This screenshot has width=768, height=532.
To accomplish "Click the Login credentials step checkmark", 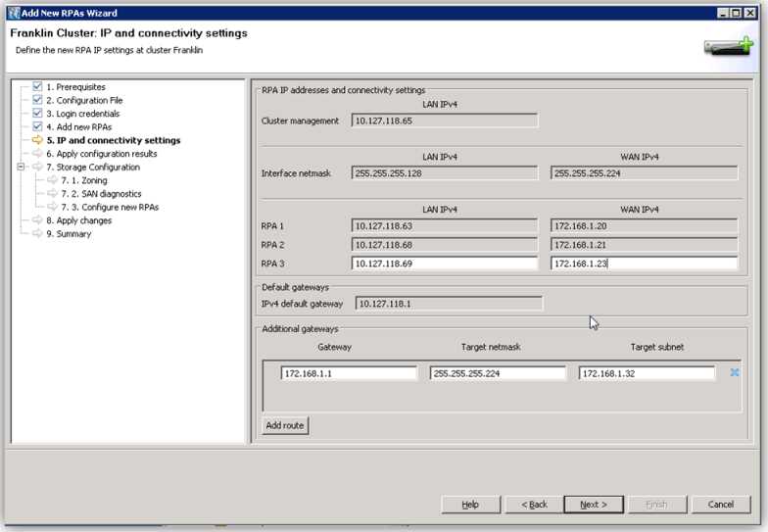I will pyautogui.click(x=37, y=114).
